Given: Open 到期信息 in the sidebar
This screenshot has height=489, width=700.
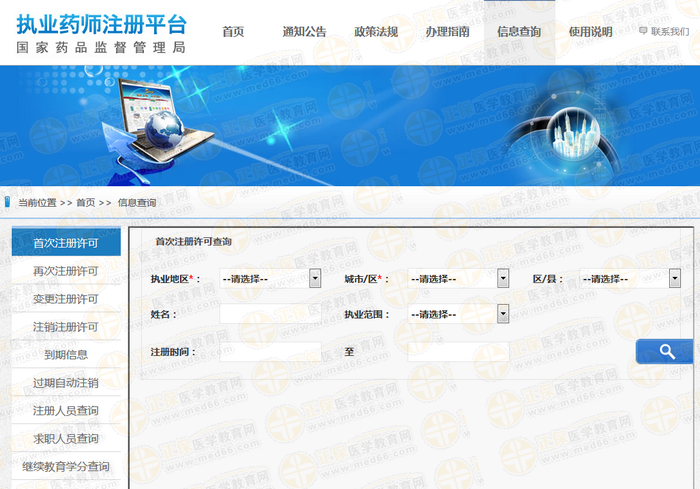Looking at the screenshot, I should pos(66,354).
